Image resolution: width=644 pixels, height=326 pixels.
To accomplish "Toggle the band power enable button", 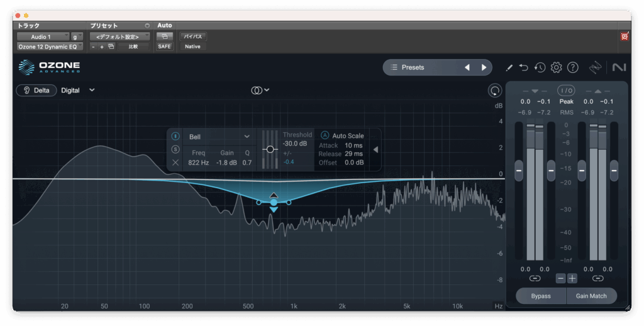I will coord(175,136).
